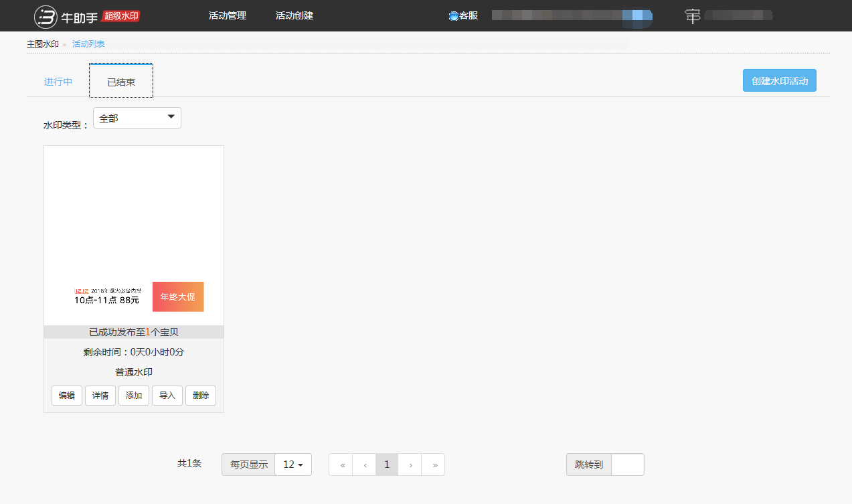Click the 普通水印 label on the card
Image resolution: width=852 pixels, height=504 pixels.
134,372
